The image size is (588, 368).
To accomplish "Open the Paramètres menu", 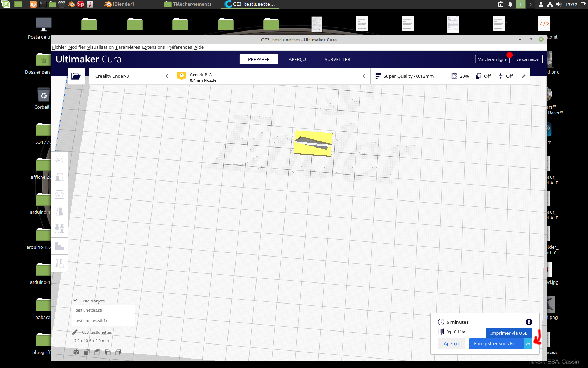I will click(x=128, y=47).
